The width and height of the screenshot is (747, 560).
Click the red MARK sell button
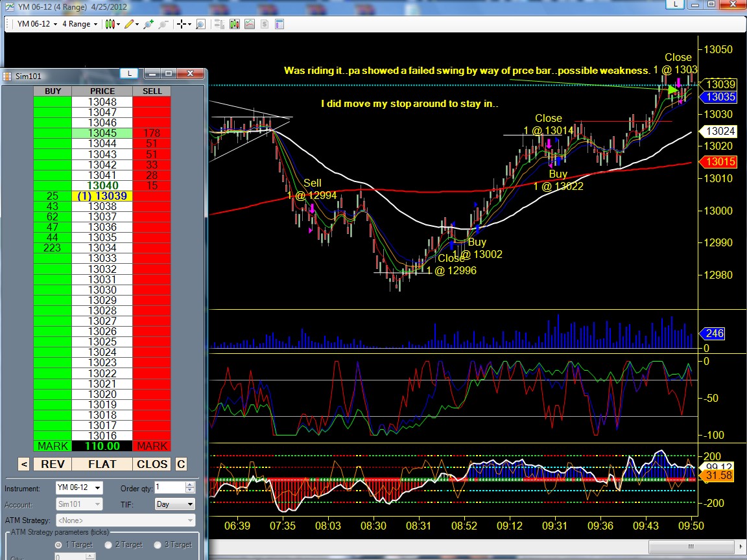pos(152,446)
